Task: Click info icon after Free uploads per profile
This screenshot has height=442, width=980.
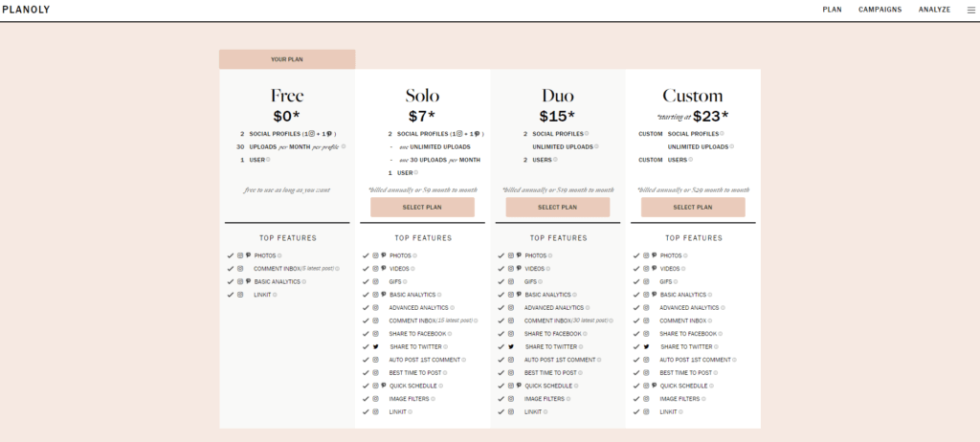Action: point(344,146)
